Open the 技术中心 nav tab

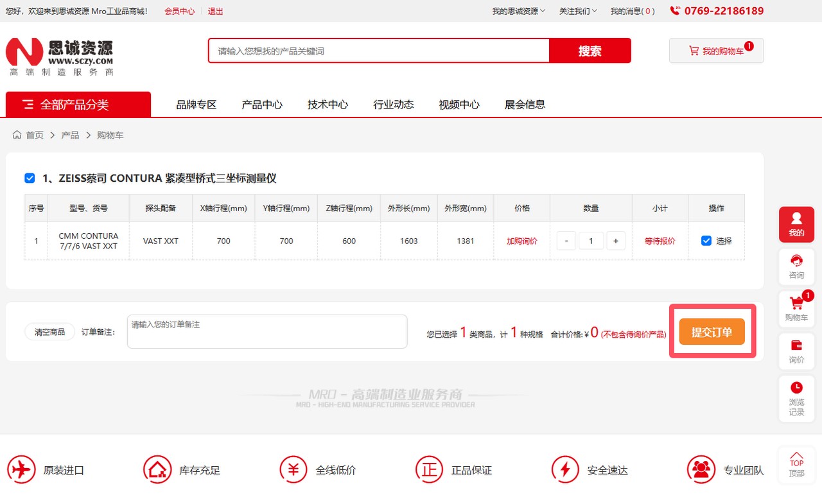(x=328, y=105)
